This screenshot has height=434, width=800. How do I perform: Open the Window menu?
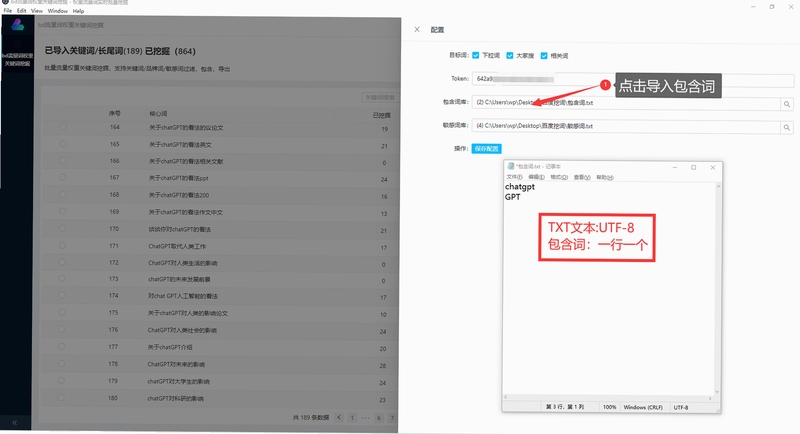click(x=58, y=11)
